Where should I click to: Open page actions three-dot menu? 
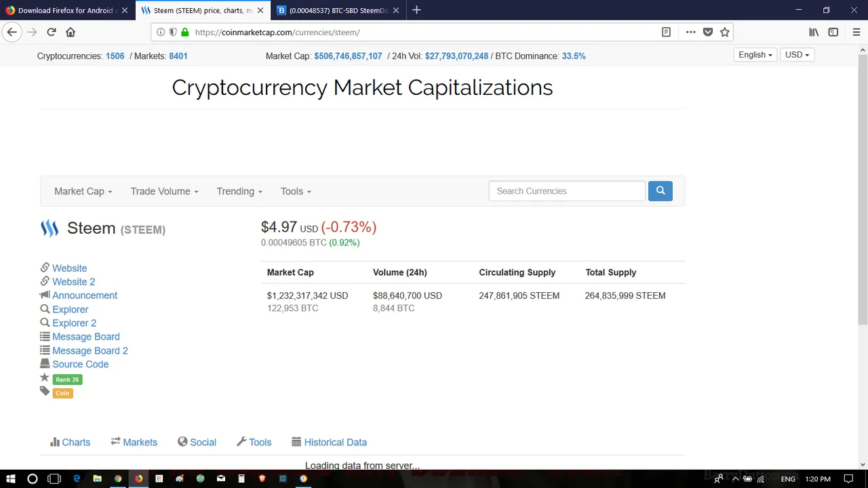pyautogui.click(x=690, y=32)
